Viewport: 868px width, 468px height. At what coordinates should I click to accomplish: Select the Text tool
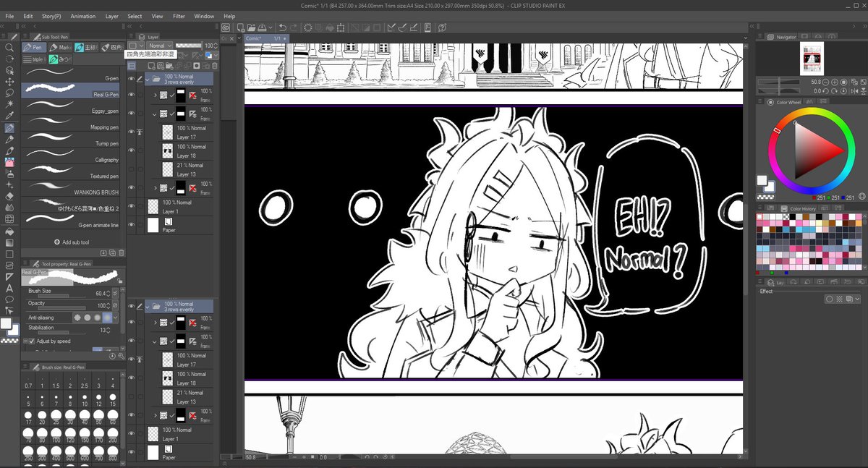pos(9,288)
